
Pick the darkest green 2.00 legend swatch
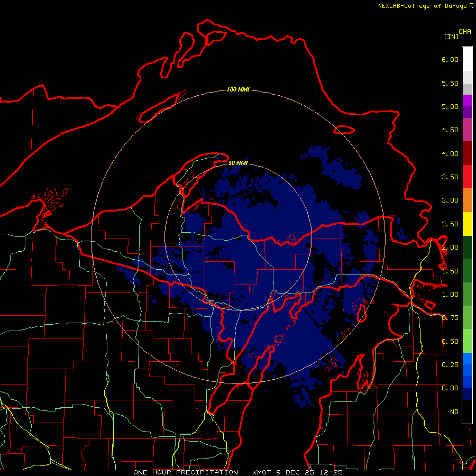(x=467, y=247)
